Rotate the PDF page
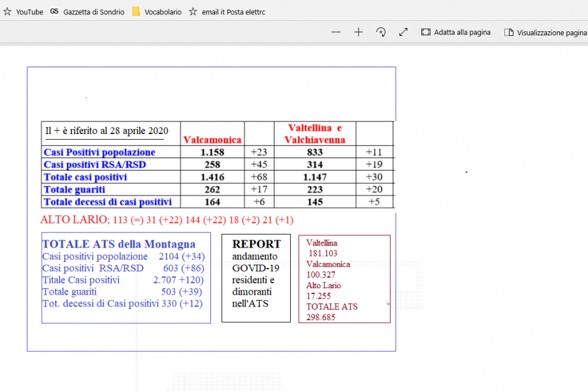This screenshot has width=588, height=392. click(x=381, y=32)
